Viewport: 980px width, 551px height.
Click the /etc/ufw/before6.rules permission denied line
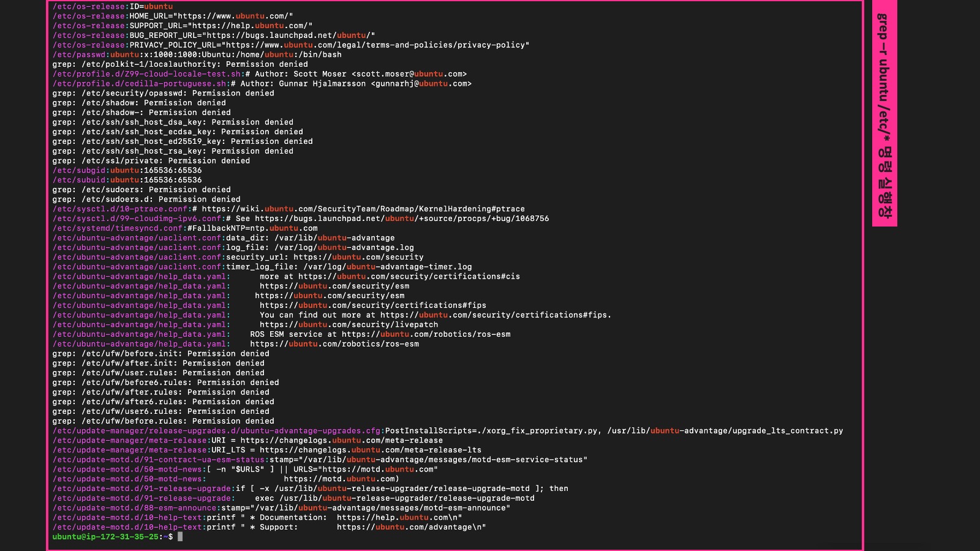point(166,383)
